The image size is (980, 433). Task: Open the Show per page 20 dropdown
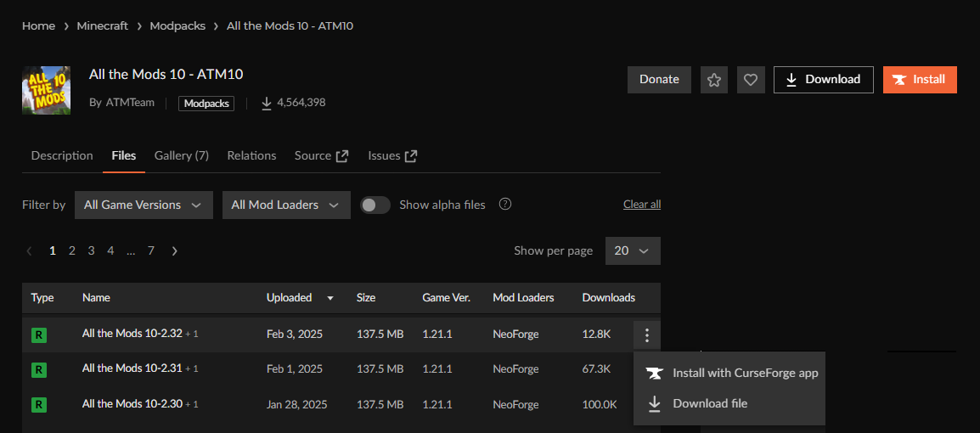[633, 251]
